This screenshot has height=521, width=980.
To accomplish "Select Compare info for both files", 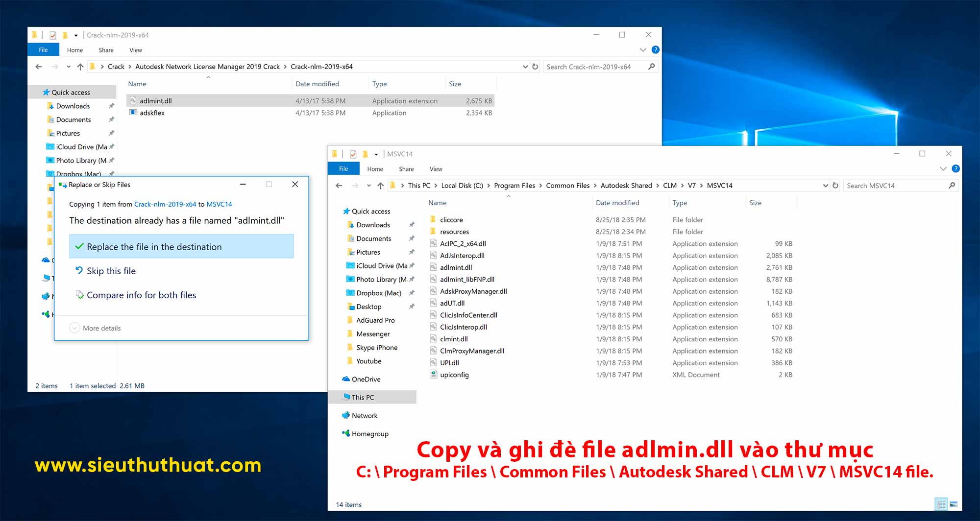I will 141,295.
